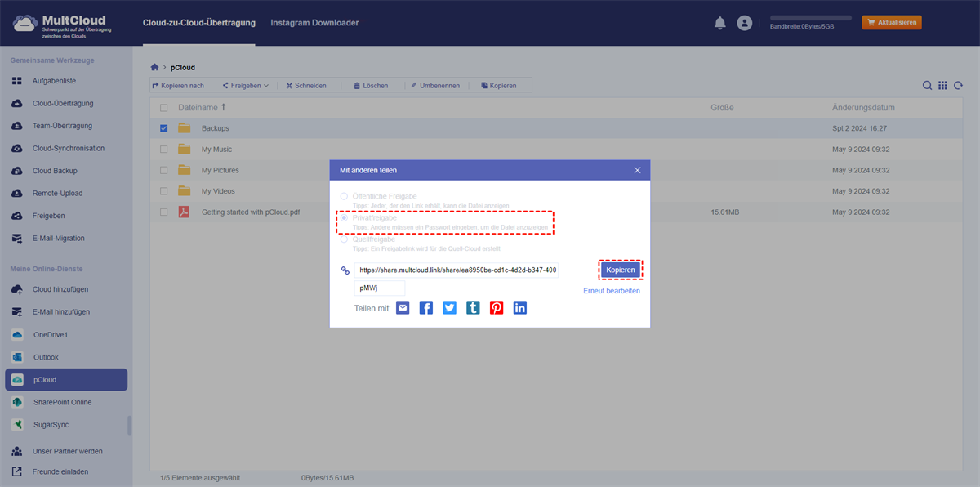Screen dimensions: 980x487
Task: Close the Mit anderen teilen dialog
Action: coord(637,170)
